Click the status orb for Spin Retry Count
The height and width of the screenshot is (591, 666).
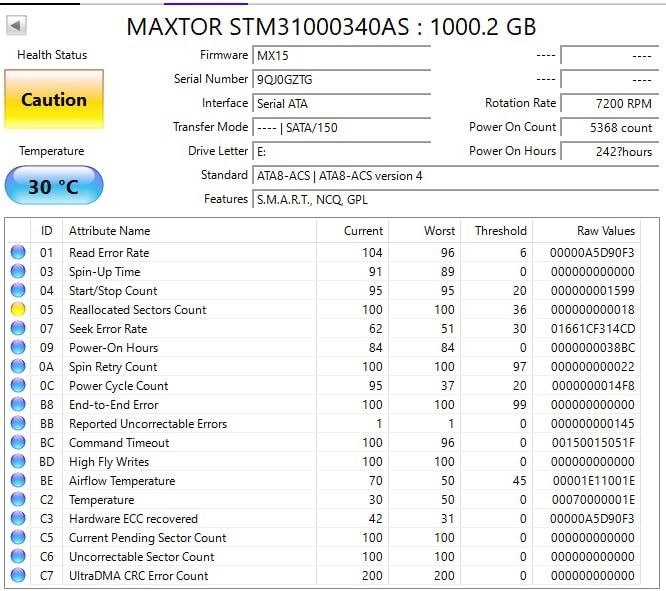tap(18, 367)
